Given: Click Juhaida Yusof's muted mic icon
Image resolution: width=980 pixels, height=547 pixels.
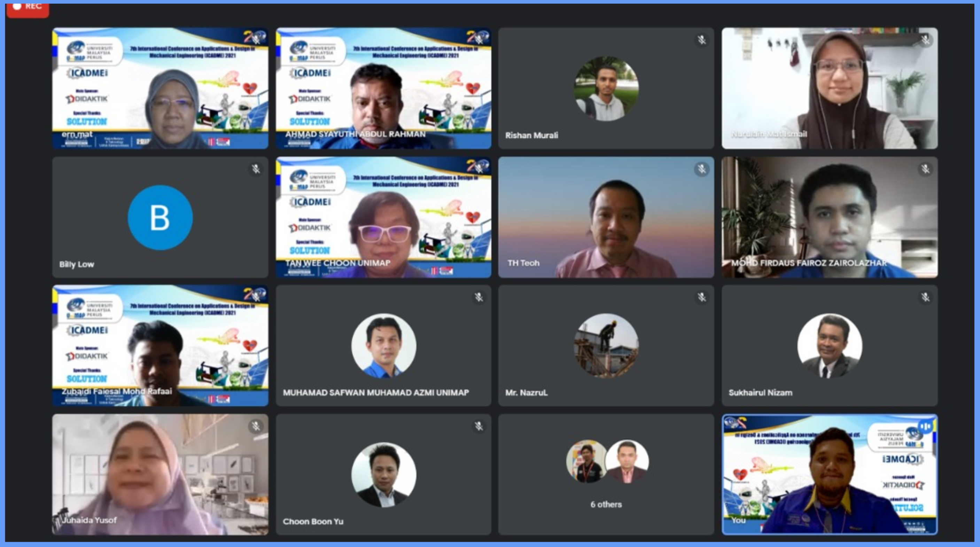Looking at the screenshot, I should point(256,427).
